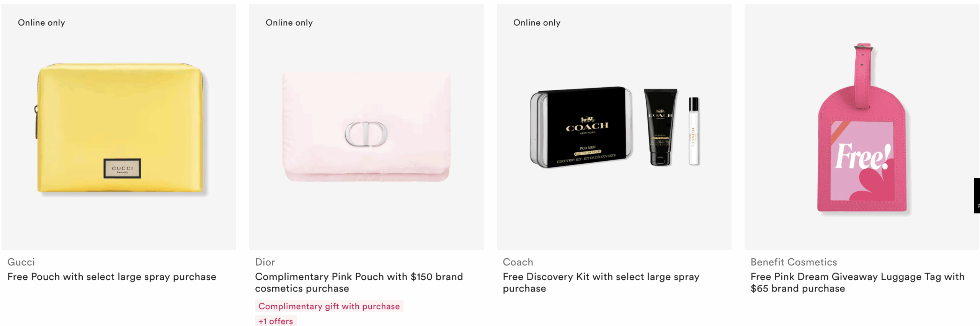Click the Dior brand name
Viewport: 980px width, 326px height.
[x=265, y=262]
